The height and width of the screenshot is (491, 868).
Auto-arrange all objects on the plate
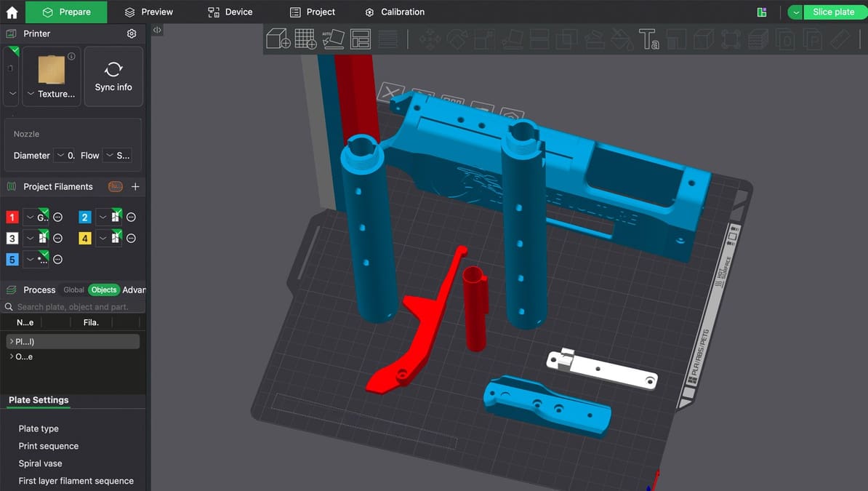coord(360,39)
